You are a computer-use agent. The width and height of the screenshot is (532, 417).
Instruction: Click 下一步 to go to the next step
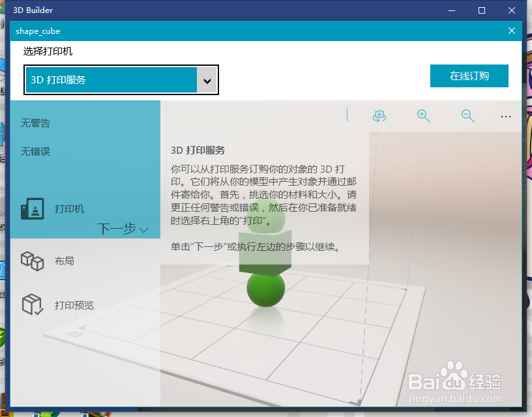(x=123, y=229)
